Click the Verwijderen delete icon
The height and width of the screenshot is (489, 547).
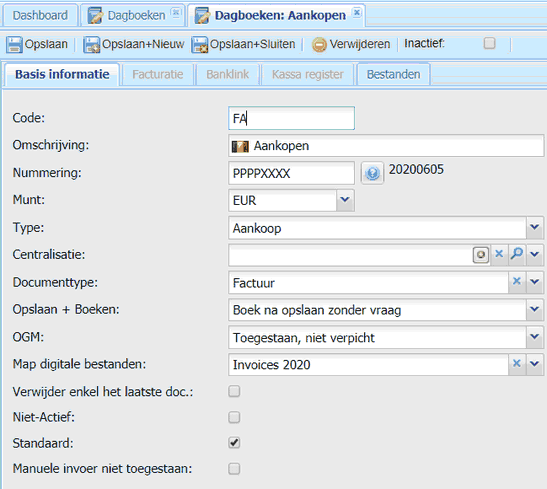[x=319, y=45]
